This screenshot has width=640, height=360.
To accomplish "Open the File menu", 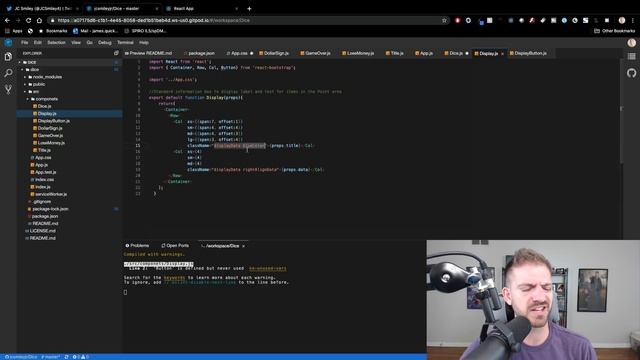I will (24, 42).
